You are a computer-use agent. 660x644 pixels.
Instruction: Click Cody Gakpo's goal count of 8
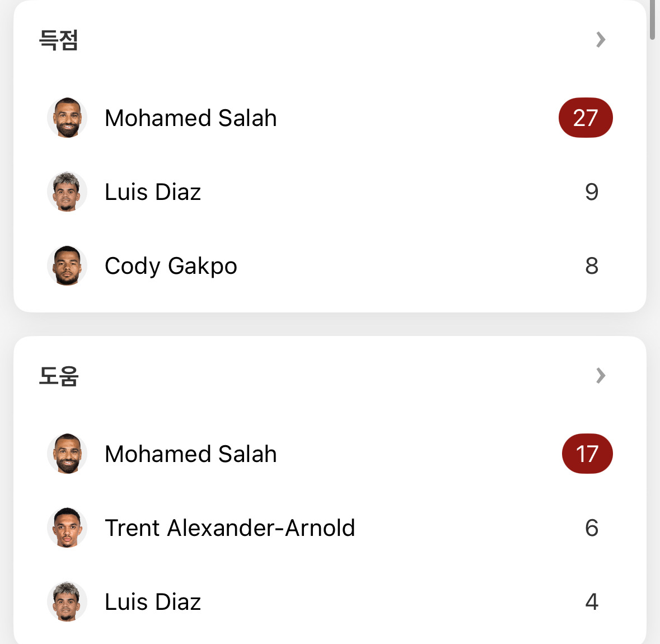pos(591,266)
